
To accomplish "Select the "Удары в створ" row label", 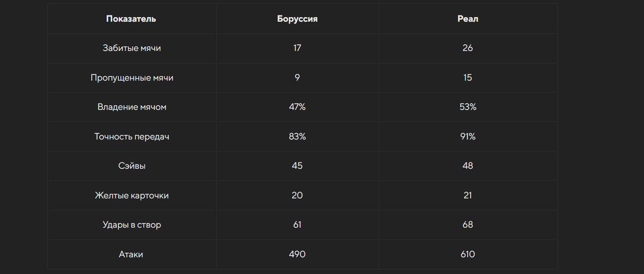I will tap(131, 225).
